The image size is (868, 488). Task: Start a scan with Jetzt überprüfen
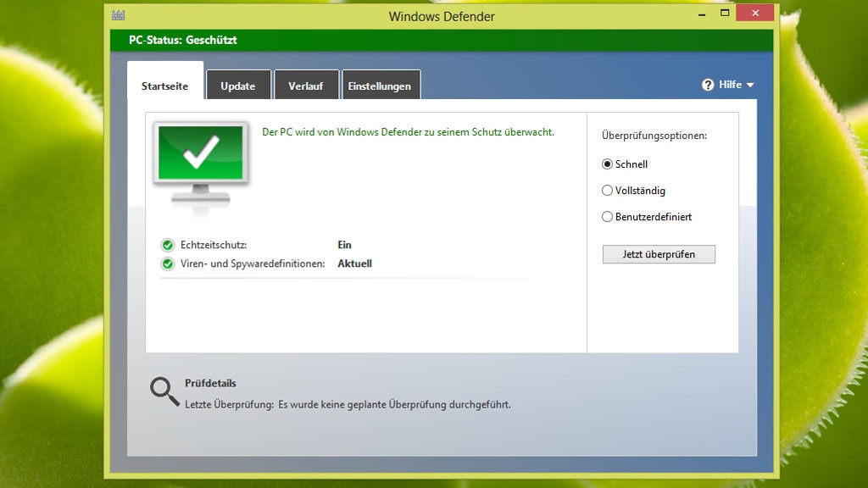(x=659, y=254)
